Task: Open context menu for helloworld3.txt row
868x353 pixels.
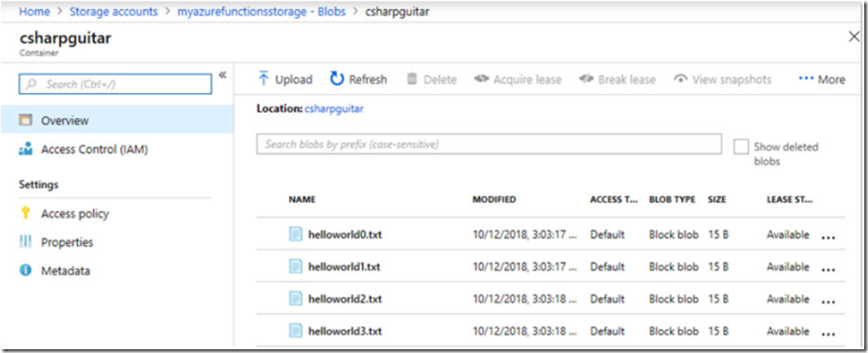Action: click(828, 334)
